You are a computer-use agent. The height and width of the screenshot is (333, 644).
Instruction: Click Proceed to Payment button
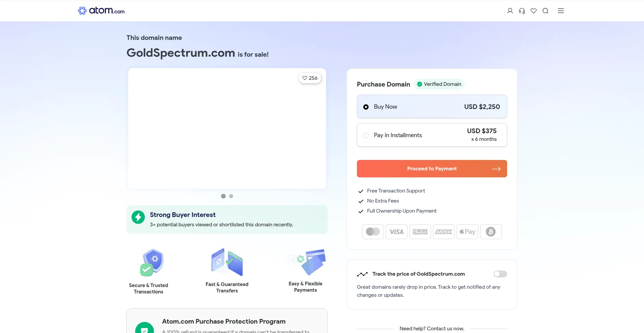pyautogui.click(x=432, y=169)
